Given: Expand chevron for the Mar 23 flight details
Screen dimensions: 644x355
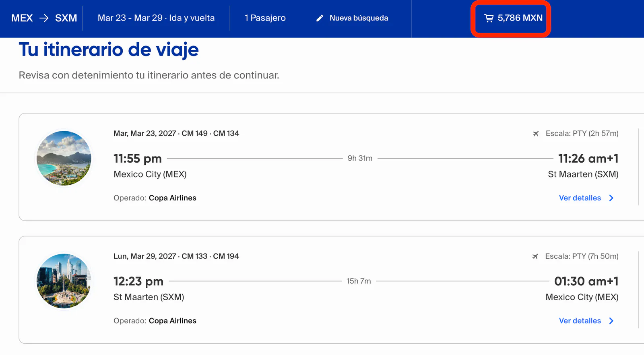Looking at the screenshot, I should 611,198.
